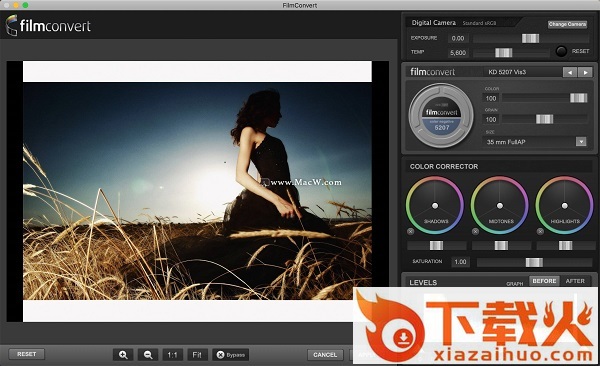The image size is (600, 366).
Task: Fit the image to the preview
Action: click(x=197, y=355)
